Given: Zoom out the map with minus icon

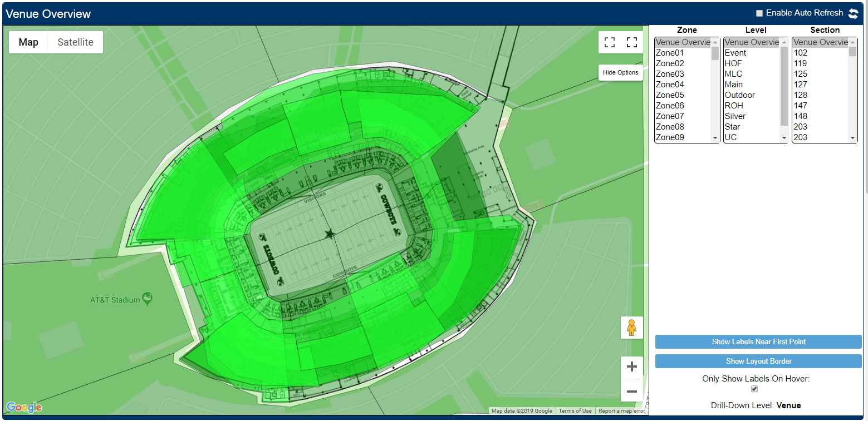Looking at the screenshot, I should 631,392.
